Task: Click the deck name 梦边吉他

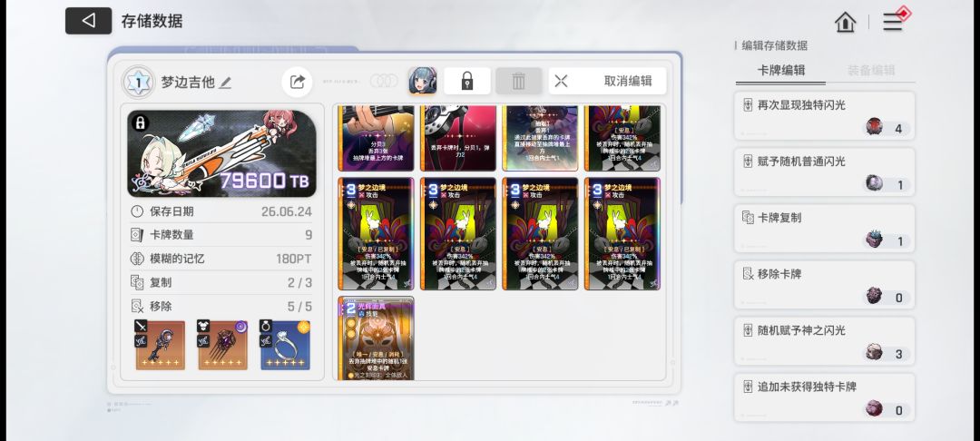Action: click(x=188, y=82)
